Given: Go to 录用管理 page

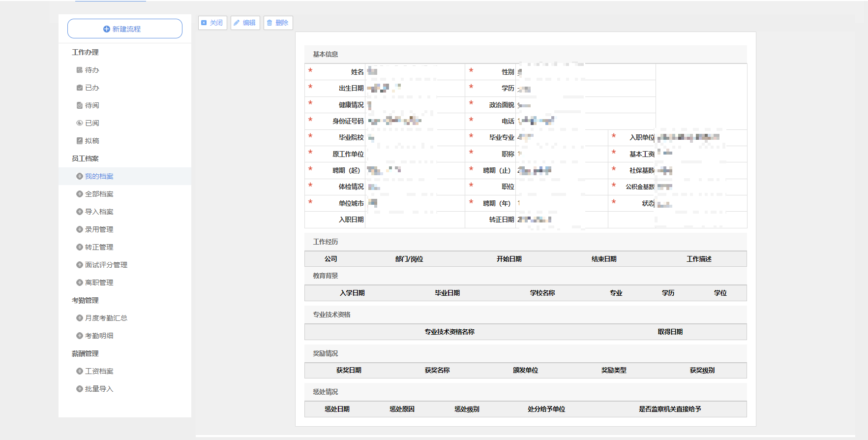Looking at the screenshot, I should (x=99, y=229).
